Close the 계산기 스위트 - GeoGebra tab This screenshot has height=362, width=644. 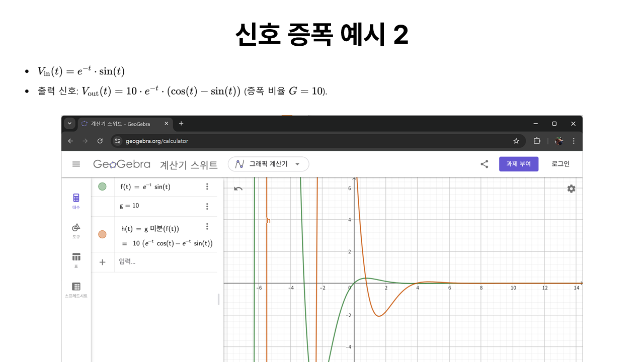[166, 124]
